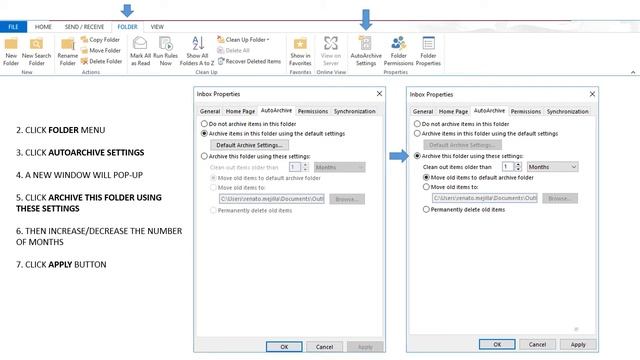Open the Clean Up Folder dropdown
640x360 pixels.
click(x=243, y=40)
